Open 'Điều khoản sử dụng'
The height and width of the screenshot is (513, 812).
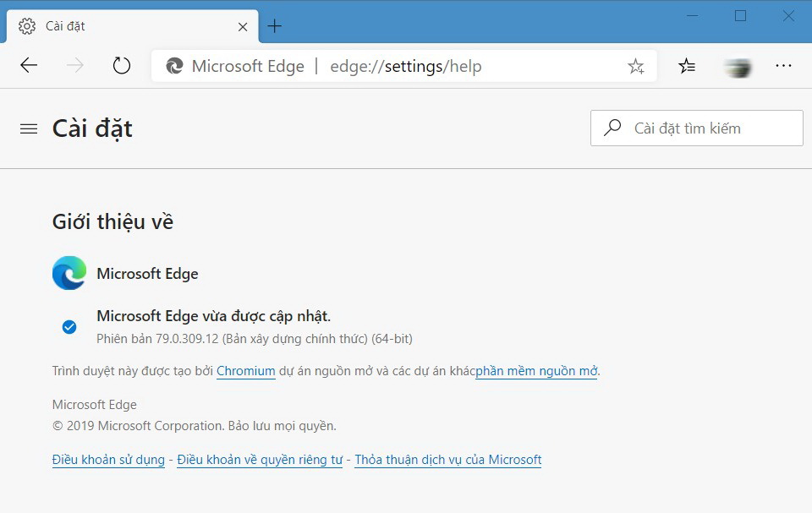(x=108, y=460)
